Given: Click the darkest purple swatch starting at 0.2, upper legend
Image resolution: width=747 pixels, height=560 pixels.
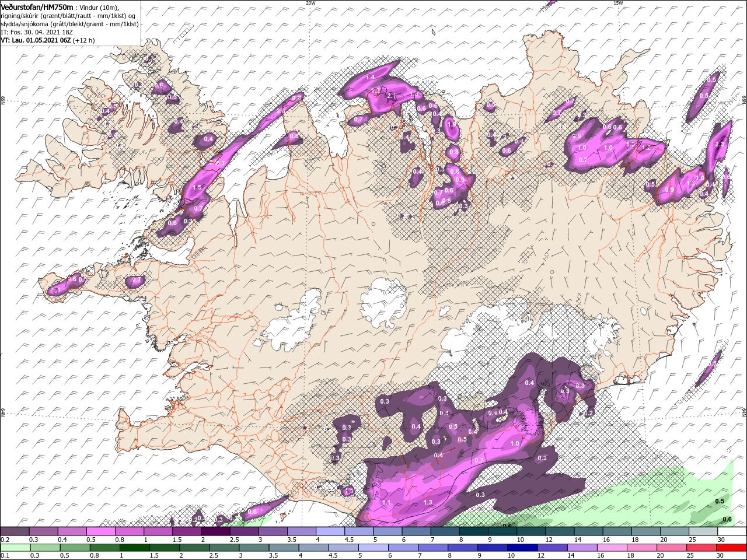Looking at the screenshot, I should pos(15,531).
